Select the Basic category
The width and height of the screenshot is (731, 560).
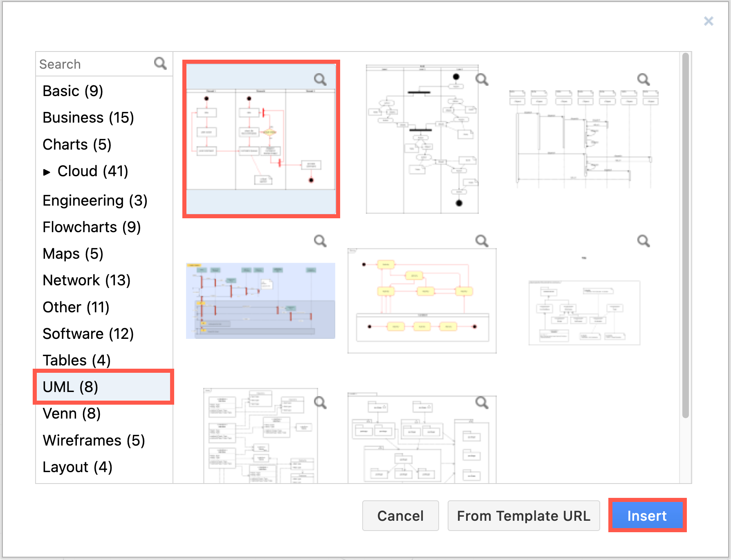pos(72,91)
